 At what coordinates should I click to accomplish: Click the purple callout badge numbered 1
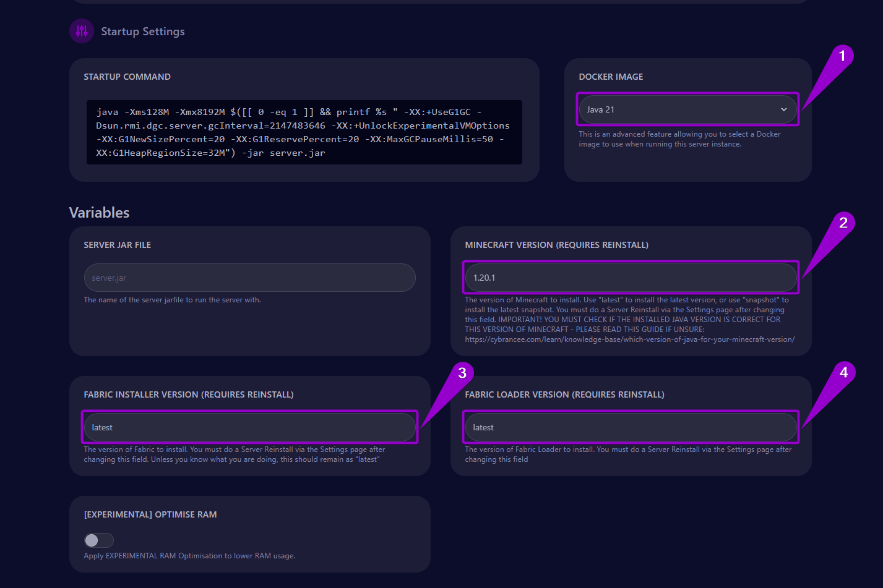pos(843,57)
